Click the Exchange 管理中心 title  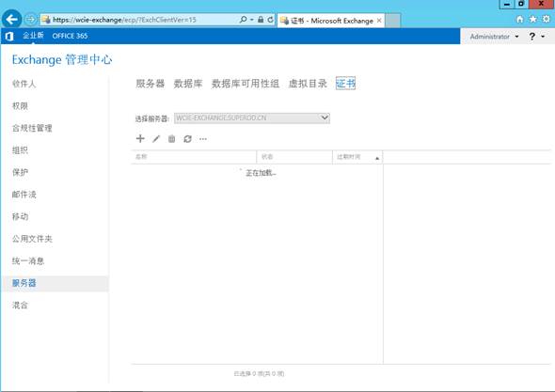[62, 60]
